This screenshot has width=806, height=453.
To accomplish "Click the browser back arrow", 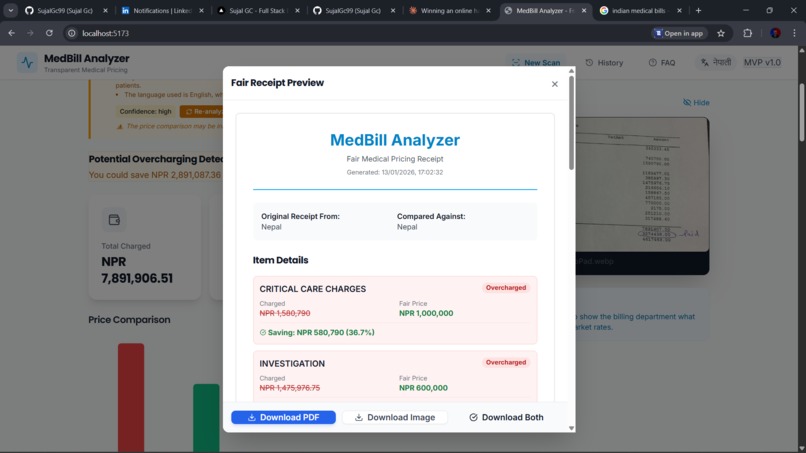I will click(x=11, y=33).
